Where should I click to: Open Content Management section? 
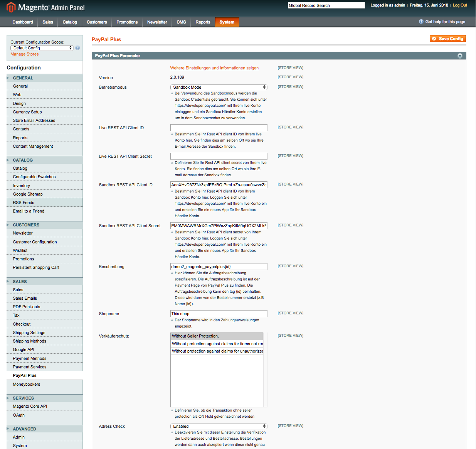[x=45, y=147]
